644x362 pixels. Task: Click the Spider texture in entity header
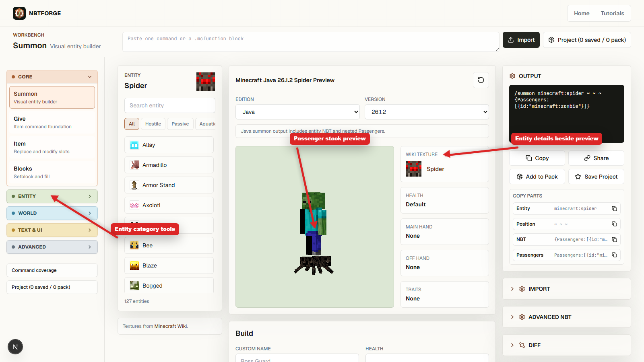pyautogui.click(x=206, y=82)
